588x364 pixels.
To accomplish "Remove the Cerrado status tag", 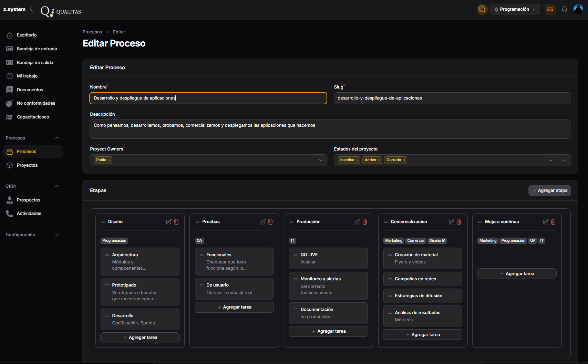I will [404, 160].
